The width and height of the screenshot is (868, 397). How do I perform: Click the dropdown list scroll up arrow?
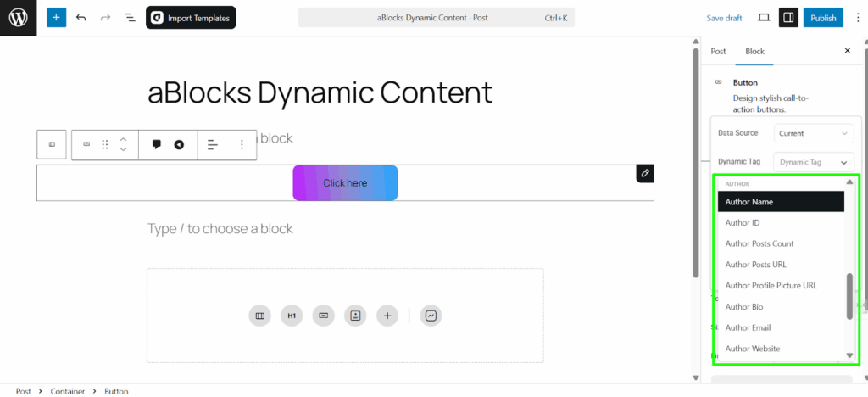849,182
